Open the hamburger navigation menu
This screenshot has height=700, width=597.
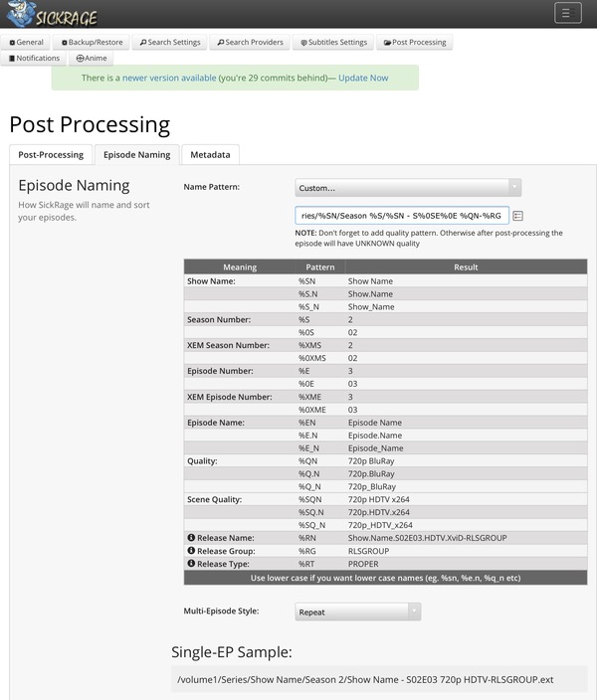[x=567, y=13]
